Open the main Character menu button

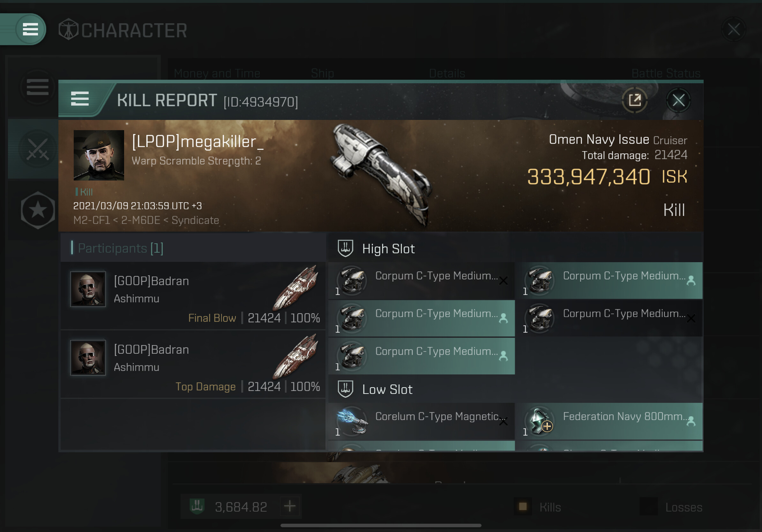click(30, 29)
